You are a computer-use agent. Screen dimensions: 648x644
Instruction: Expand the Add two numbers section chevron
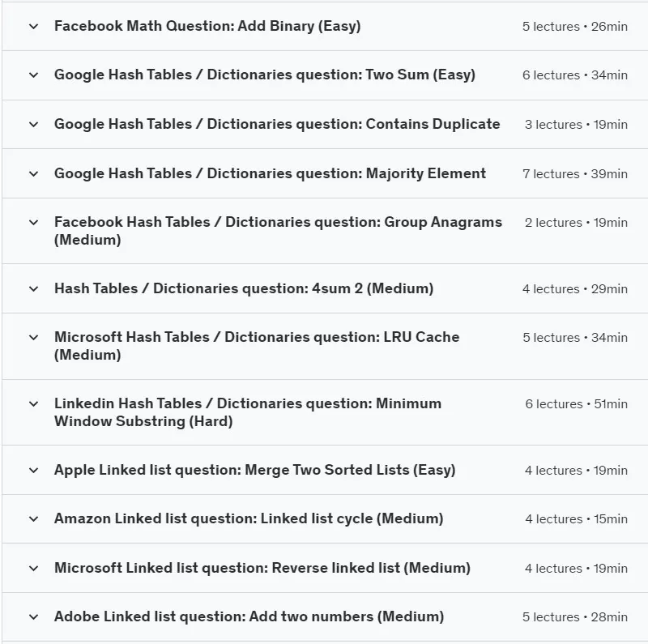tap(34, 617)
